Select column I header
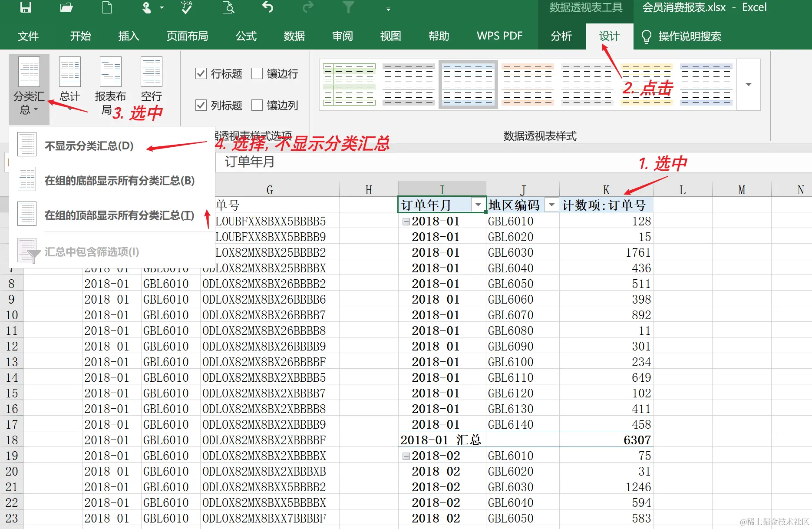 click(x=442, y=189)
